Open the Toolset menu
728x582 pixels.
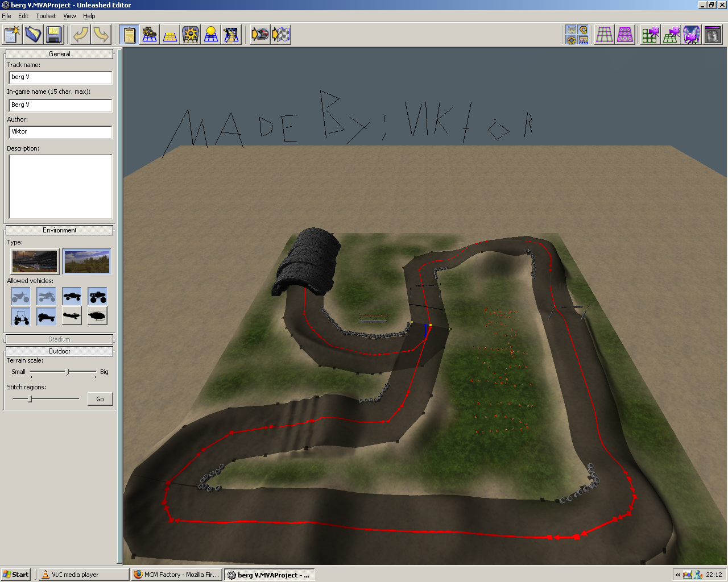(x=46, y=16)
